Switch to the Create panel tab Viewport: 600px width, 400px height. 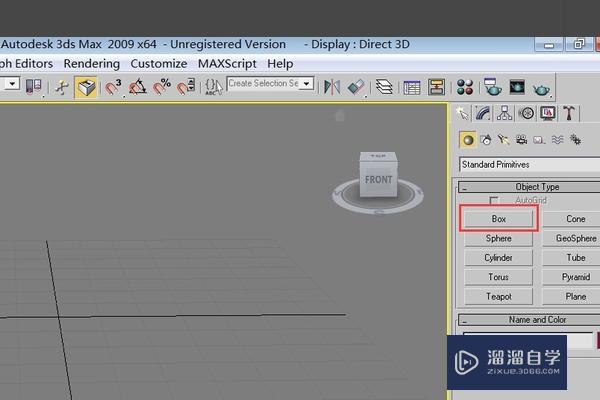(x=463, y=113)
